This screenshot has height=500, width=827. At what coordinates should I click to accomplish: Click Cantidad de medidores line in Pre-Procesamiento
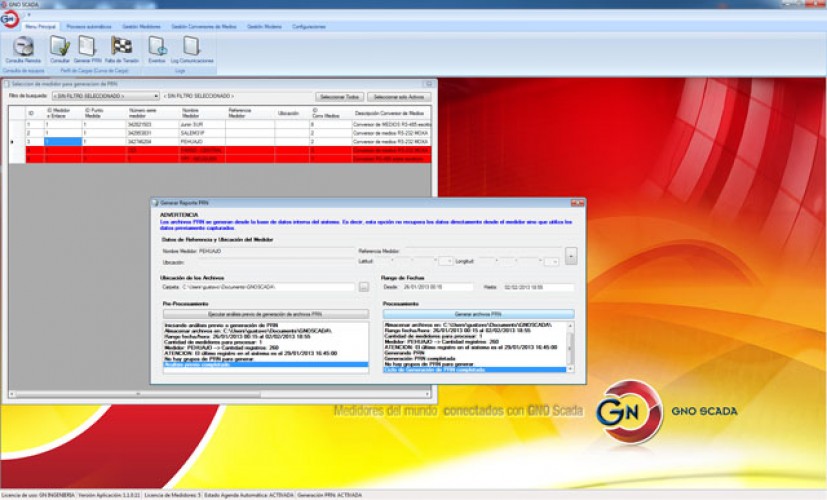[x=213, y=342]
